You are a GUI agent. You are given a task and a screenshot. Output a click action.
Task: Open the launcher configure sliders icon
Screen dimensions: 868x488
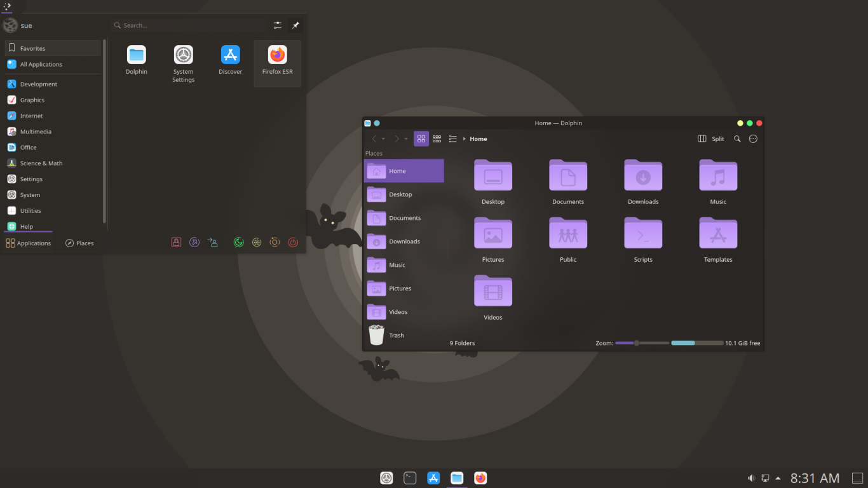278,25
